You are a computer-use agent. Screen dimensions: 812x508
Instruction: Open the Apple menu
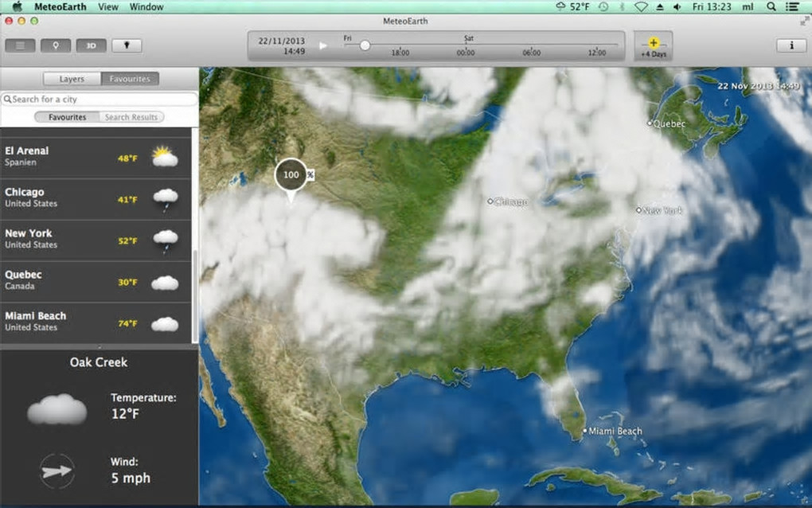click(17, 6)
